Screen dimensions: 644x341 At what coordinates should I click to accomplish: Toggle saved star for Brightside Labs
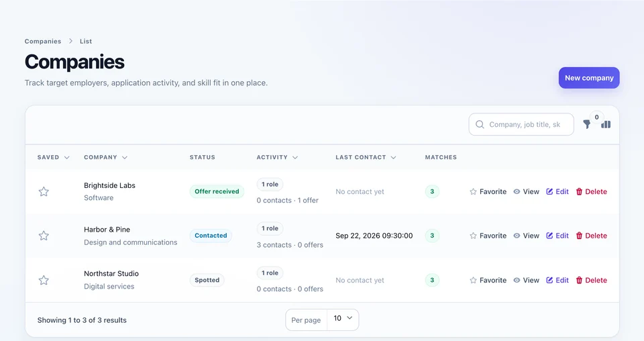click(x=44, y=191)
